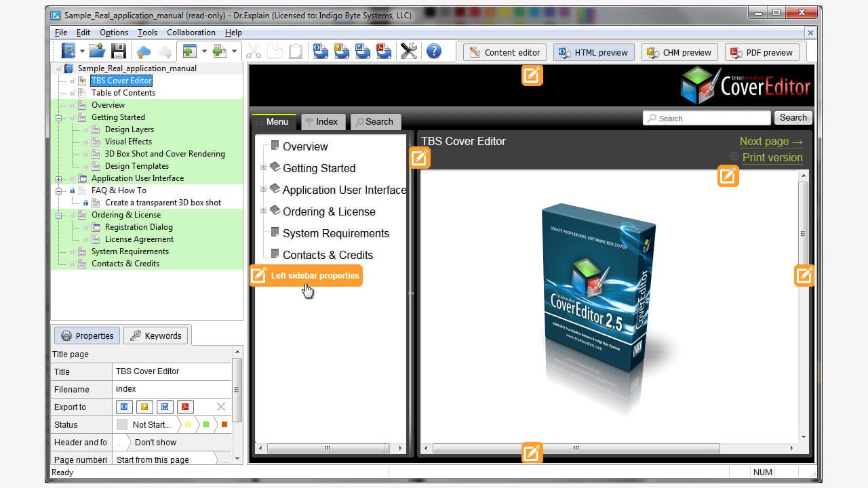Viewport: 868px width, 488px height.
Task: Toggle PDF export in Export to row
Action: [x=185, y=407]
